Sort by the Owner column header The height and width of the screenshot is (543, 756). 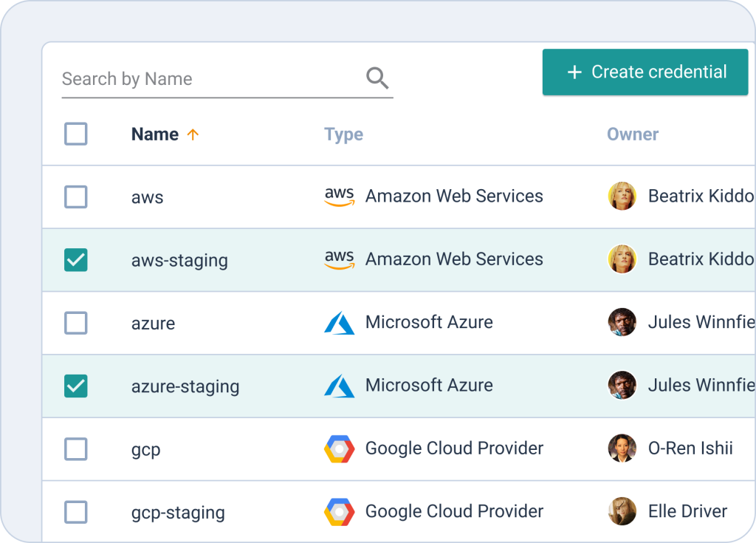(x=633, y=134)
